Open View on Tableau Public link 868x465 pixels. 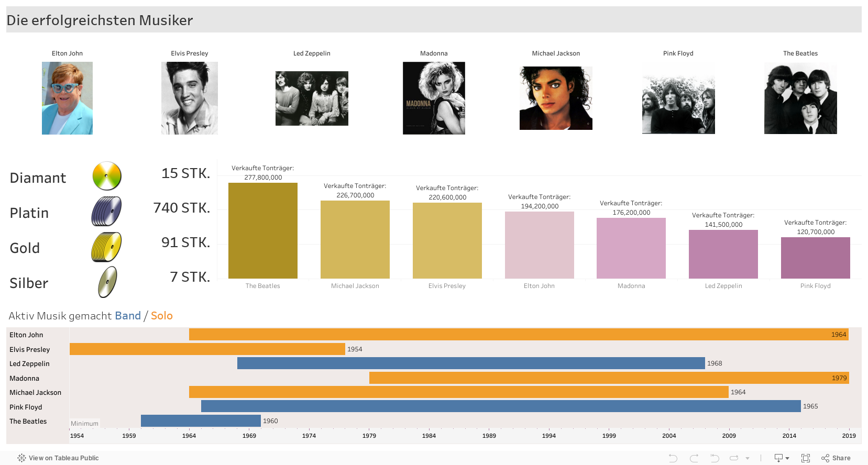pyautogui.click(x=64, y=458)
